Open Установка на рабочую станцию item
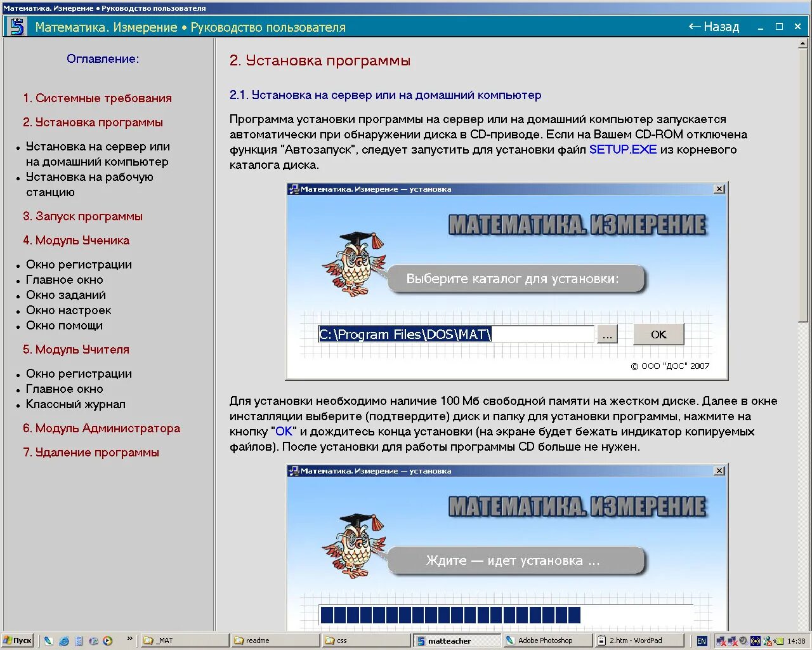The width and height of the screenshot is (812, 650). [x=89, y=185]
